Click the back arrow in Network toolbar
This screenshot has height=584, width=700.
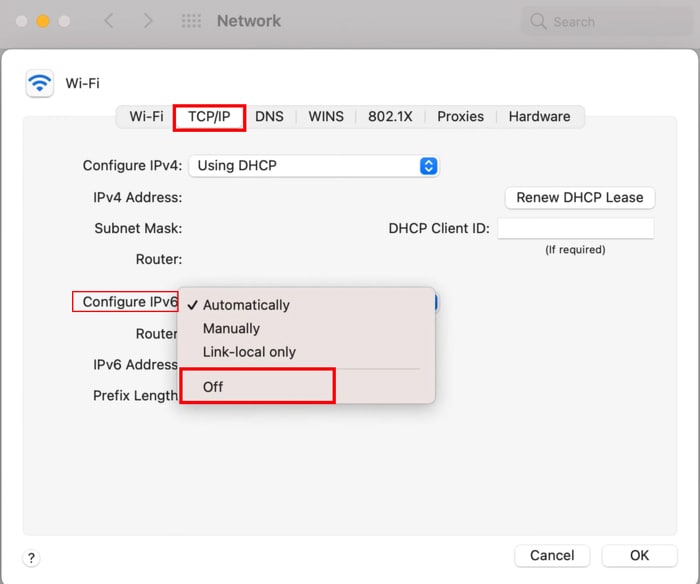(109, 21)
